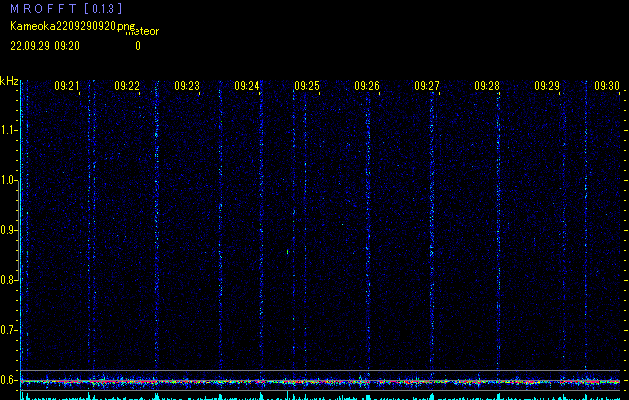629x400 pixels.
Task: Click the 09:25 time marker
Action: [x=307, y=85]
